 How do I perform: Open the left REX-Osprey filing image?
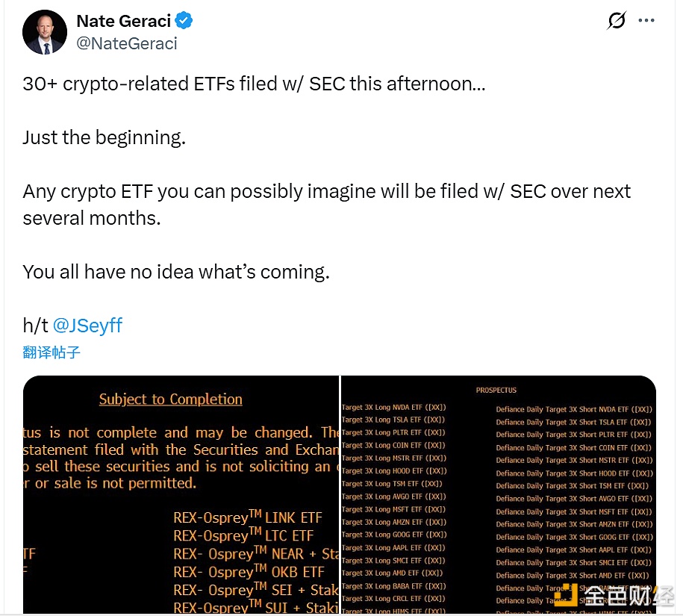[181, 494]
